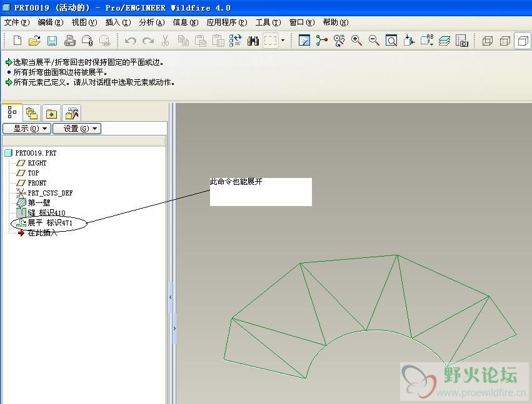Viewport: 532px width, 404px height.
Task: Open the 视图 (V) menu
Action: [84, 22]
